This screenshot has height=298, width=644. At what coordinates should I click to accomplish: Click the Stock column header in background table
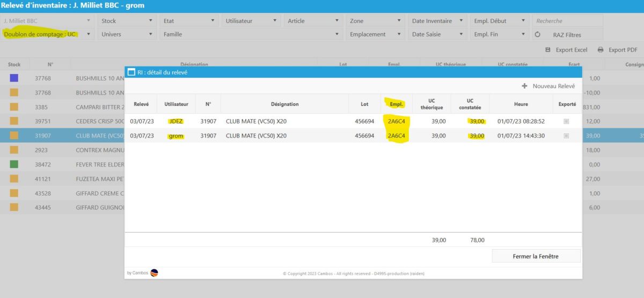click(x=14, y=64)
